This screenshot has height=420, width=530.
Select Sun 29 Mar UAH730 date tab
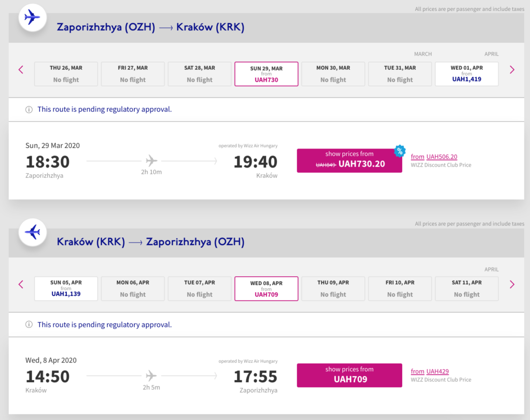coord(266,74)
